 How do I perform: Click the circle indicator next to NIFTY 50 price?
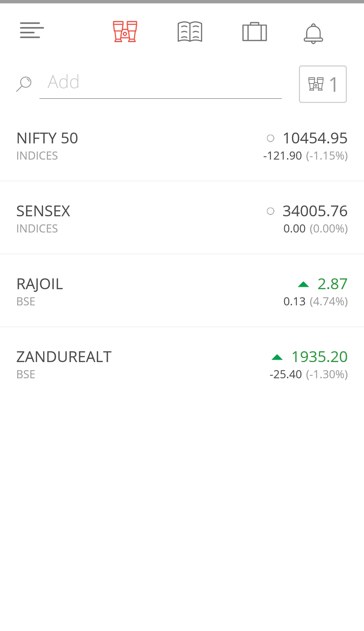click(270, 138)
